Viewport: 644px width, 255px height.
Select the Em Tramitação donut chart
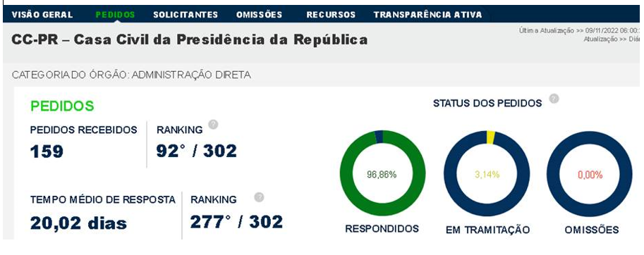pyautogui.click(x=487, y=174)
